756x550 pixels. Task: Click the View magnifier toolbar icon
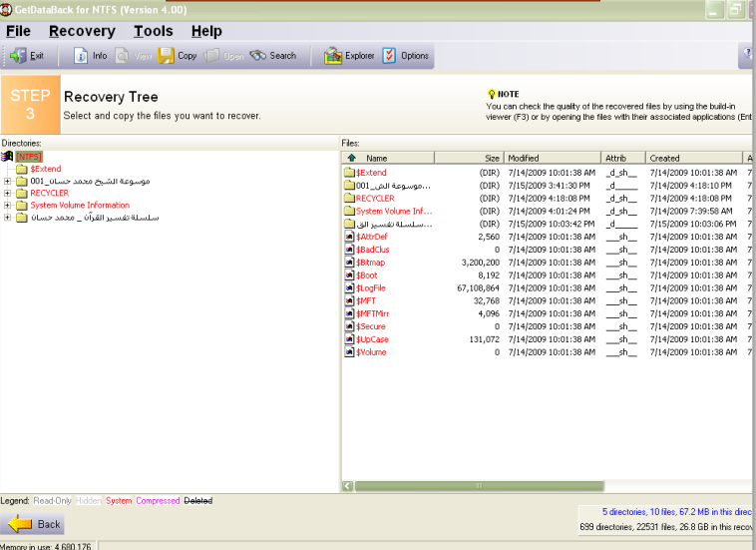(122, 56)
